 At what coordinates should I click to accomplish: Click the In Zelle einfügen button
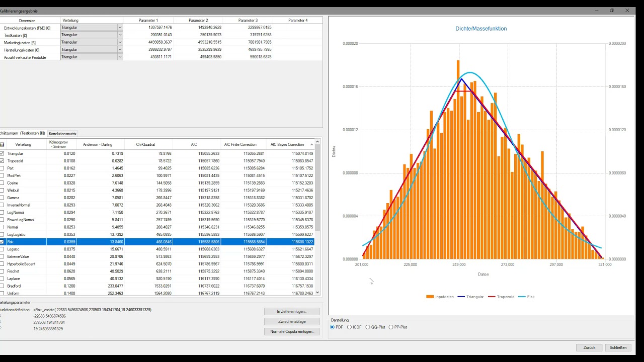click(292, 312)
